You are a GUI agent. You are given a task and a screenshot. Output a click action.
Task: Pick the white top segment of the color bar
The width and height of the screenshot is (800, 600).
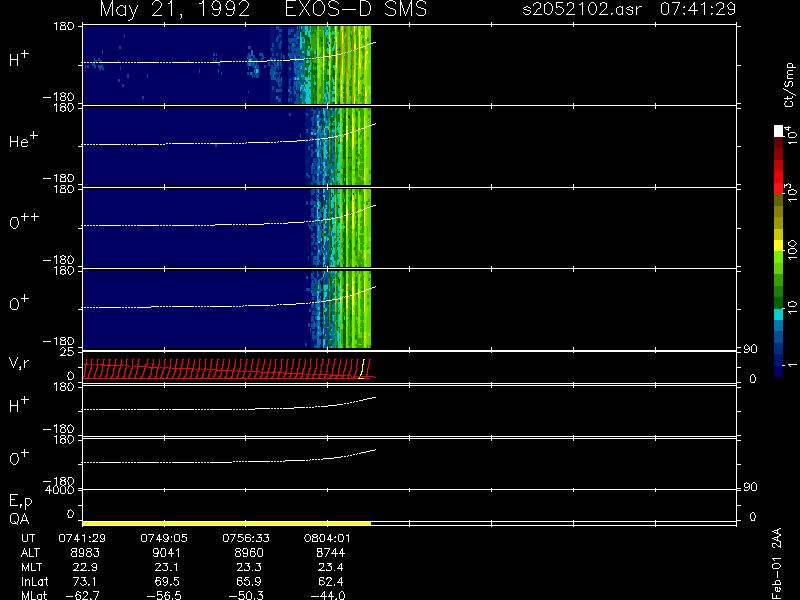click(x=778, y=131)
